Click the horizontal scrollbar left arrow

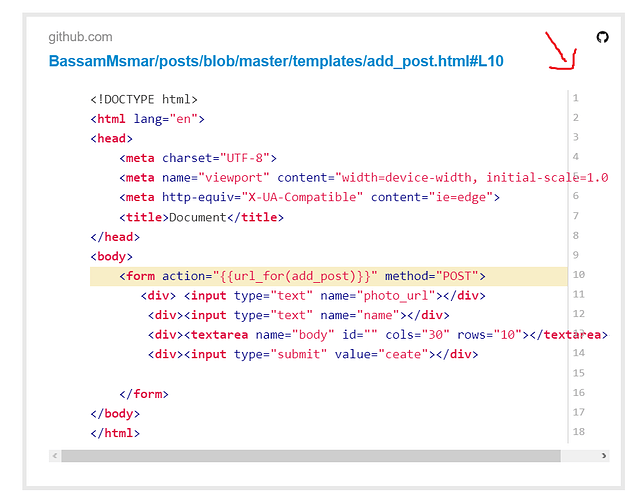pos(55,456)
